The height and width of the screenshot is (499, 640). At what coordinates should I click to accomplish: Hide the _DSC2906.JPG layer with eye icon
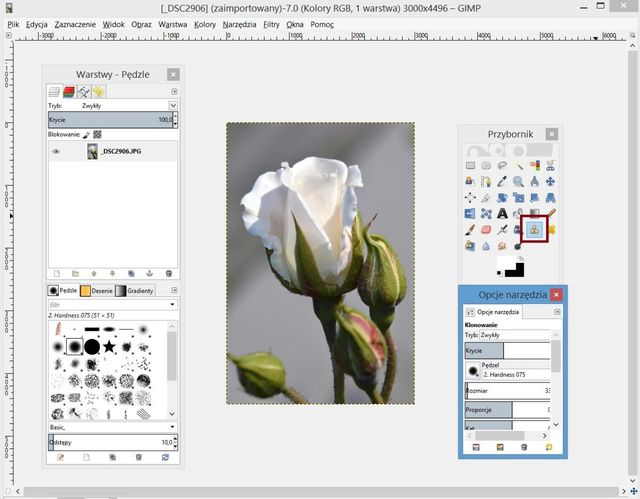[x=56, y=152]
